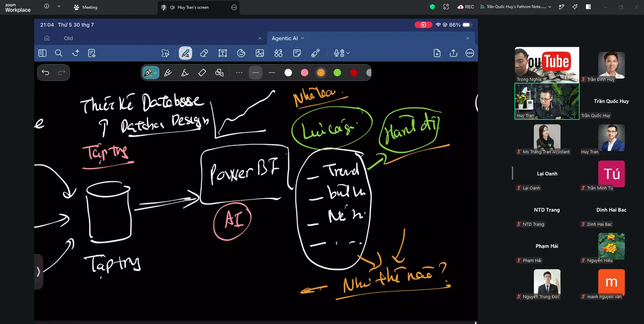Select the pen writing tool
The height and width of the screenshot is (324, 644).
click(186, 53)
